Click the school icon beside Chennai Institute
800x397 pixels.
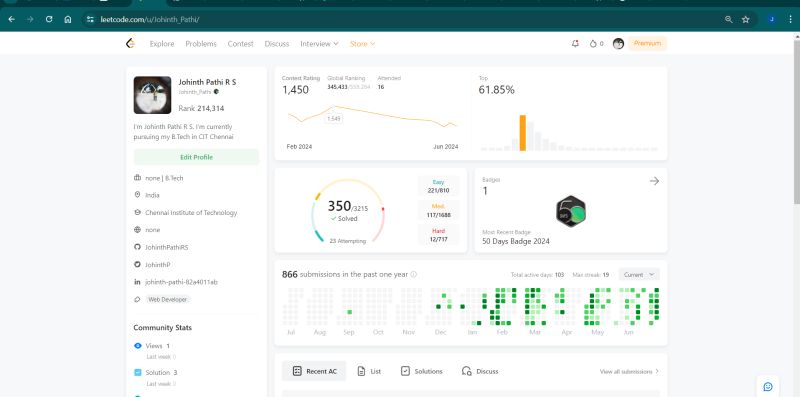(137, 212)
